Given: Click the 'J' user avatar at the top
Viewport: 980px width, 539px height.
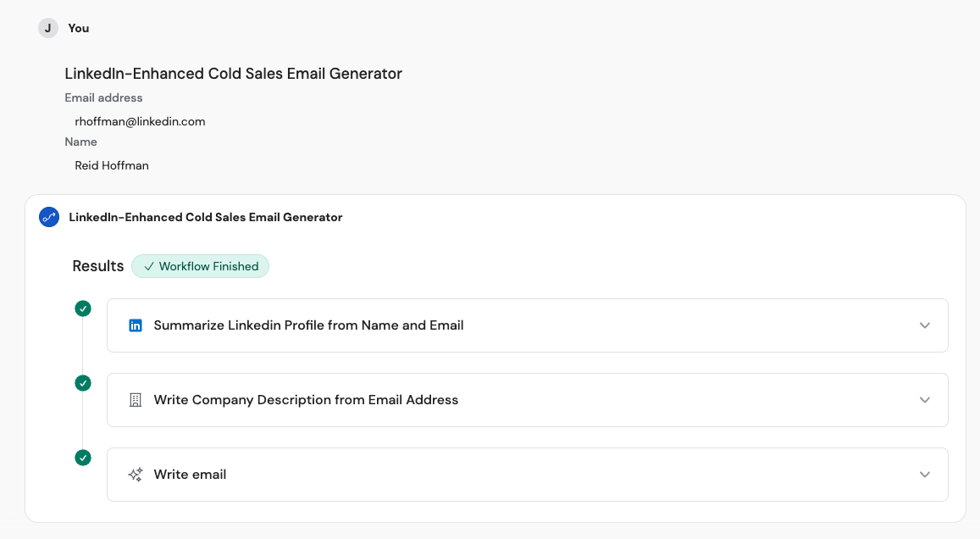Looking at the screenshot, I should pos(47,28).
